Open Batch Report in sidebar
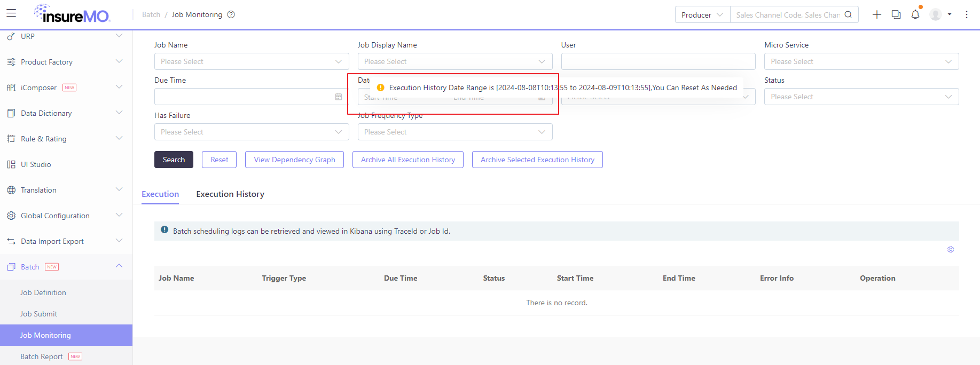This screenshot has height=365, width=980. (42, 356)
